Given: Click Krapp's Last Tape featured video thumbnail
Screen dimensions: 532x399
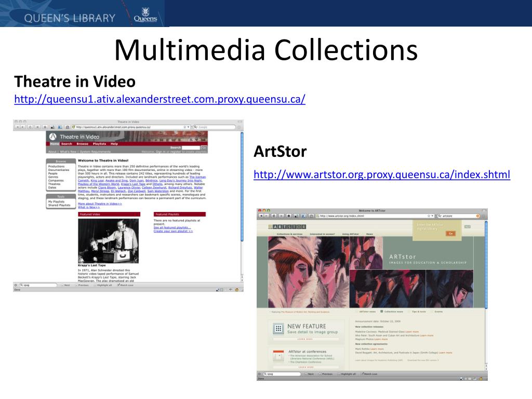Looking at the screenshot, I should pyautogui.click(x=108, y=241).
